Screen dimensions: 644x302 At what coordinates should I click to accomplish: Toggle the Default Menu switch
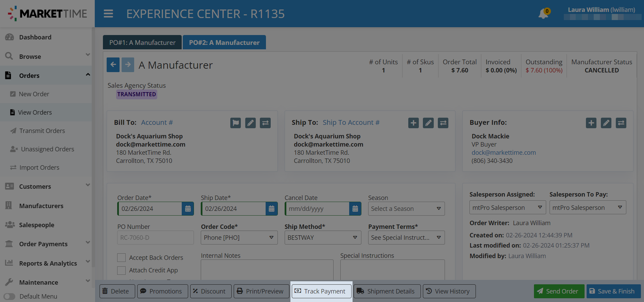pos(10,297)
